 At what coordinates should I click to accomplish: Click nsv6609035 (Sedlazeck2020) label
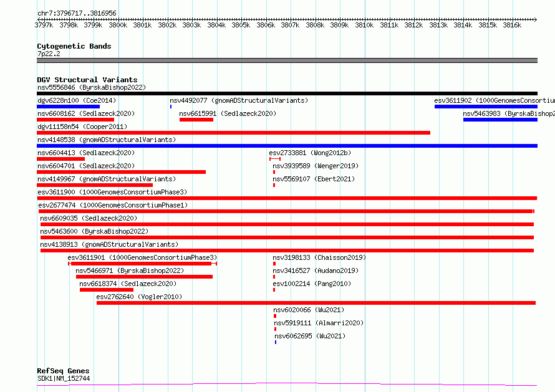(x=89, y=218)
